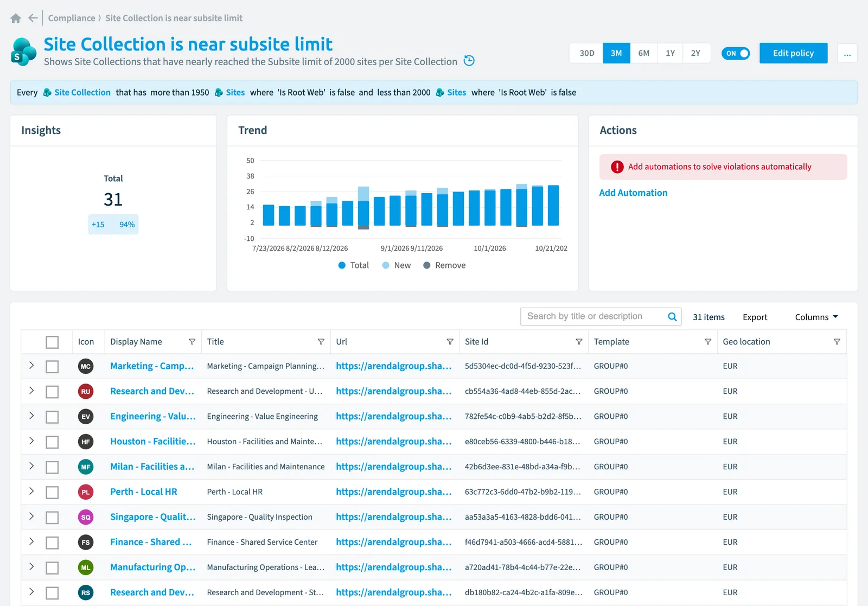Screen dimensions: 868x606
Task: Click the search magnifier icon
Action: point(672,317)
